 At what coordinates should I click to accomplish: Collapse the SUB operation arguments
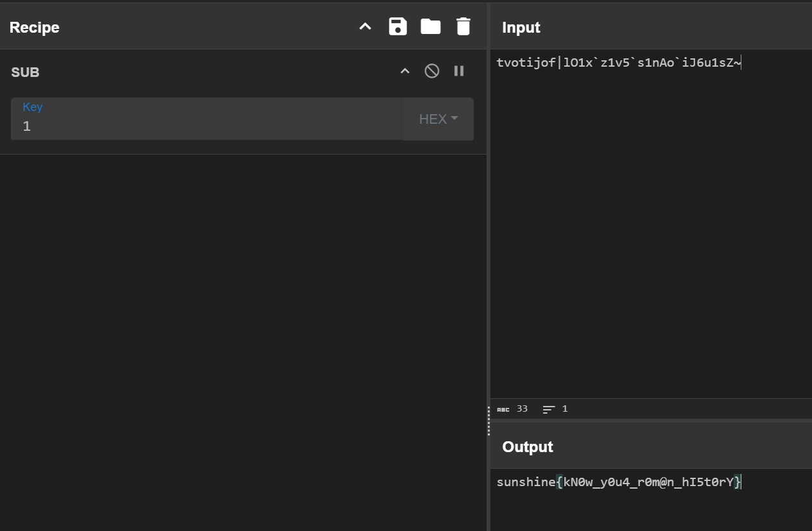pos(405,71)
